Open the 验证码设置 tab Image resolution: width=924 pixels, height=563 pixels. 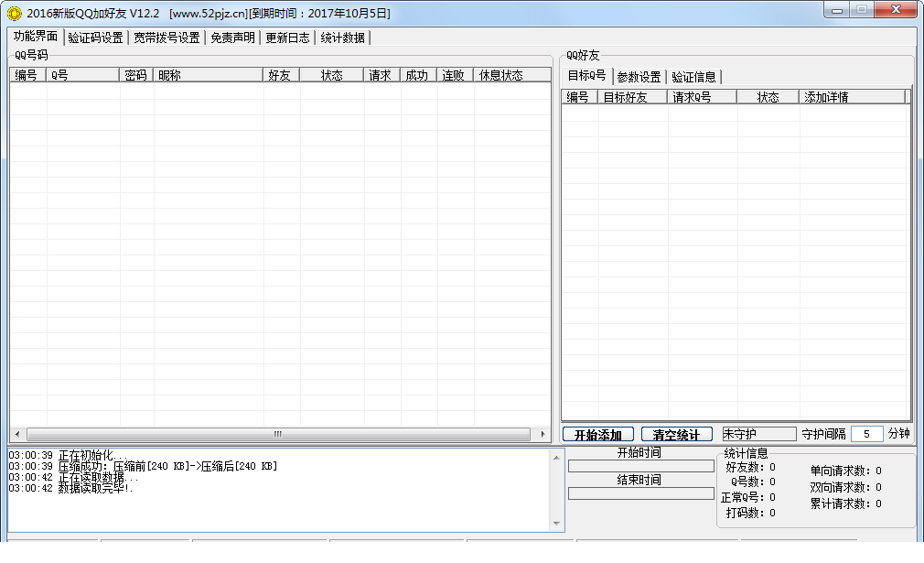(95, 38)
